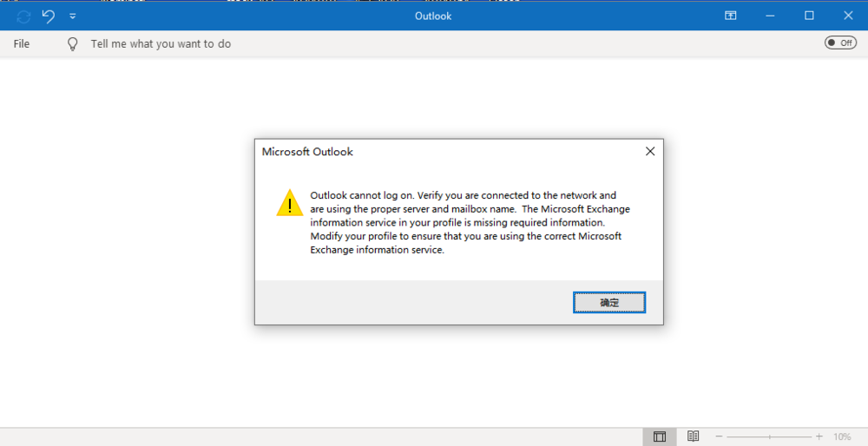Click the zoom out minus button
Viewport: 868px width, 446px height.
[719, 436]
